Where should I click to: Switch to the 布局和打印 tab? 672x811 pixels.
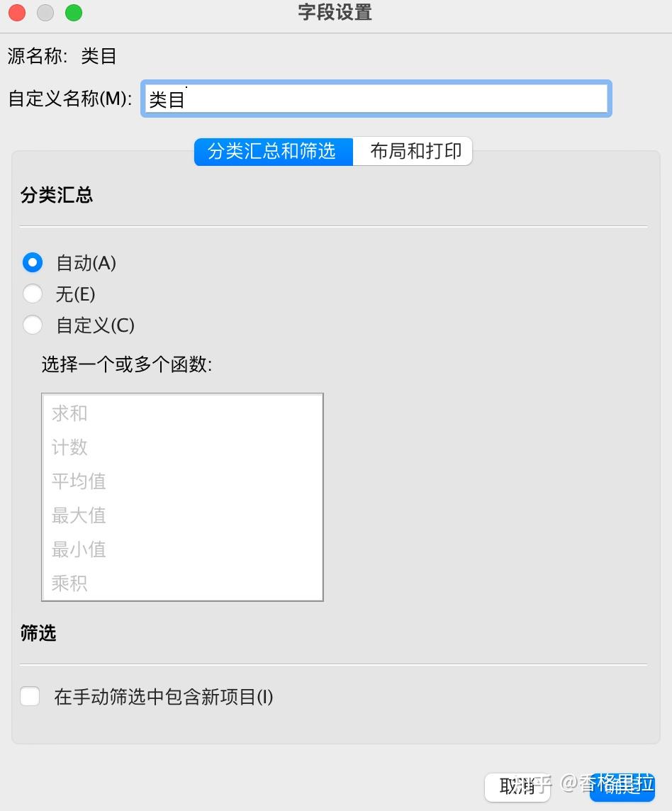coord(414,151)
